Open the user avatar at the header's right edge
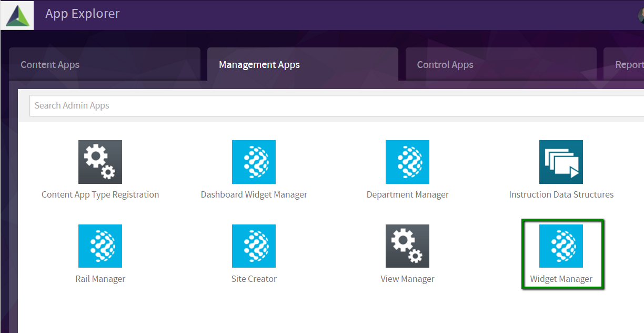Image resolution: width=644 pixels, height=333 pixels. [641, 15]
